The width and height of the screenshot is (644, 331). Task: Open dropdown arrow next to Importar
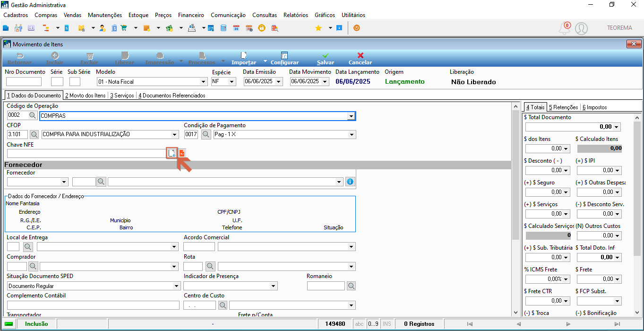click(x=265, y=61)
